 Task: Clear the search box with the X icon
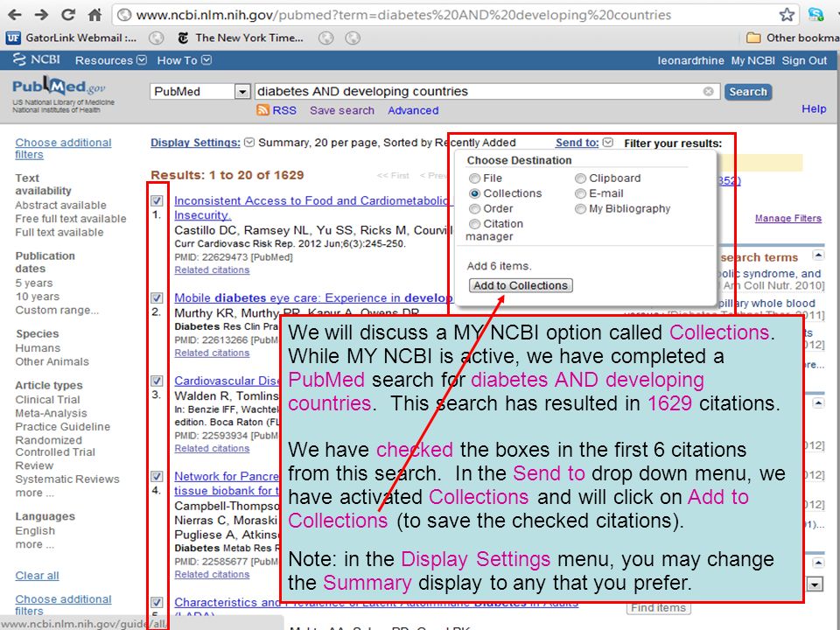coord(708,92)
